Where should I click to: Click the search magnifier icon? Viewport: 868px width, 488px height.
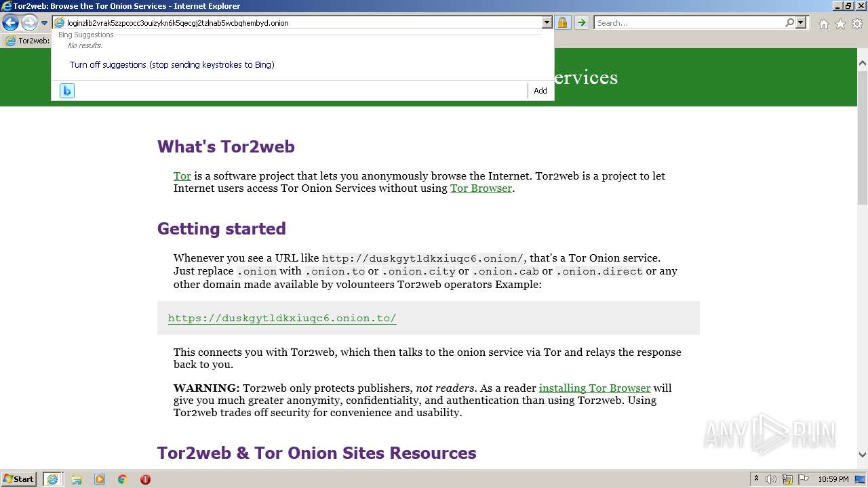(789, 23)
